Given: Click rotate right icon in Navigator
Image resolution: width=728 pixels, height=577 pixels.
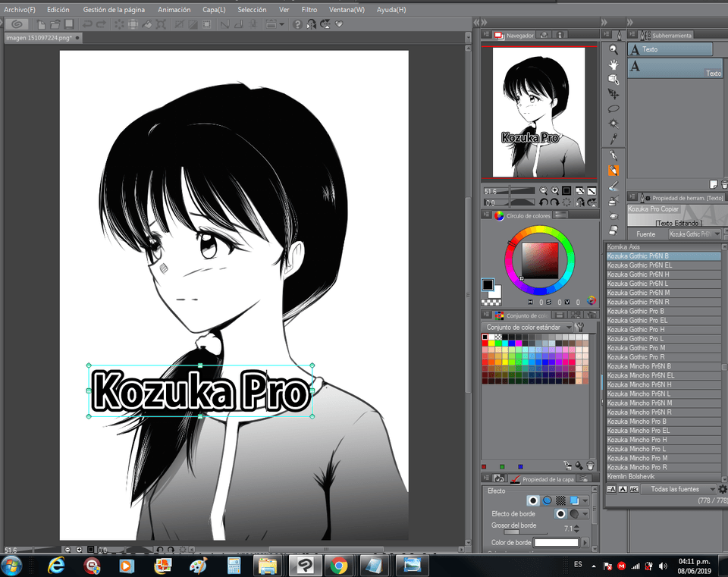Looking at the screenshot, I should 554,202.
